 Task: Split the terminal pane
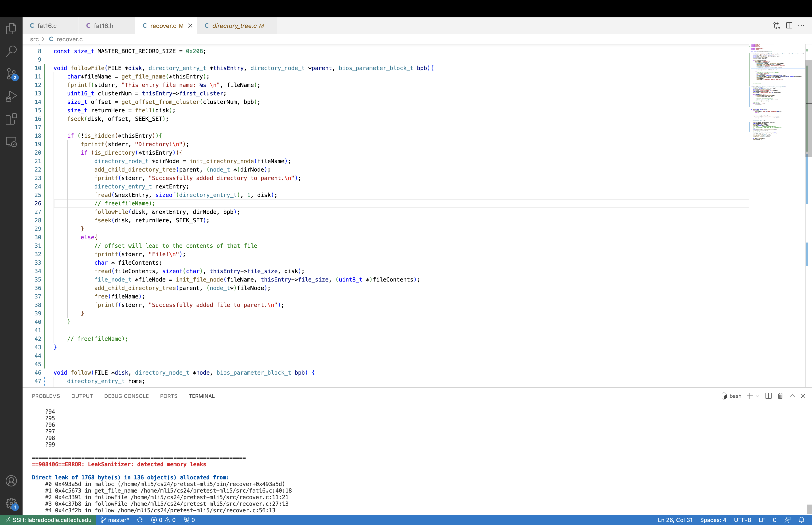(768, 396)
